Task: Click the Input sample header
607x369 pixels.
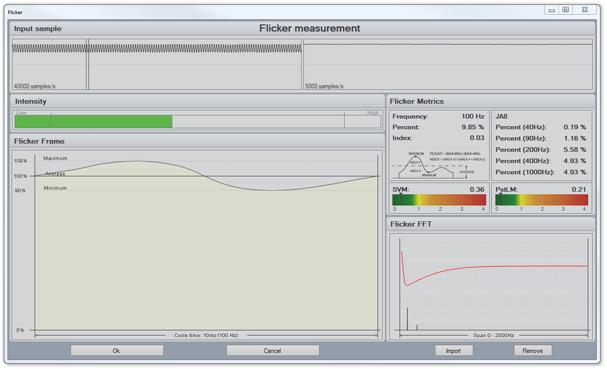Action: click(38, 29)
